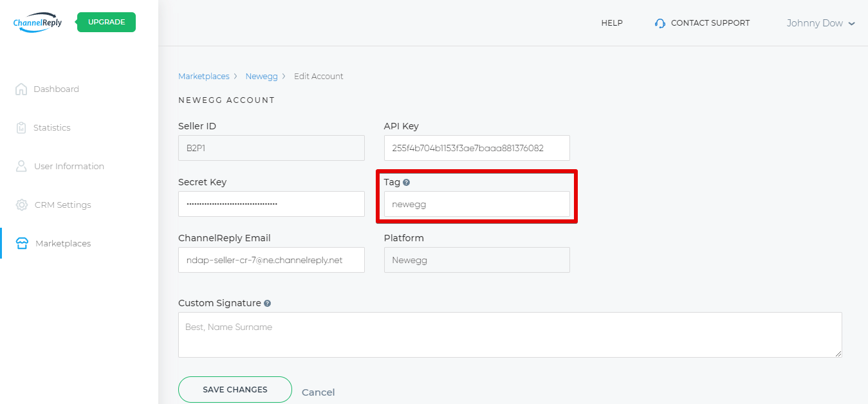
Task: Click the CRM Settings gear icon
Action: tap(22, 205)
